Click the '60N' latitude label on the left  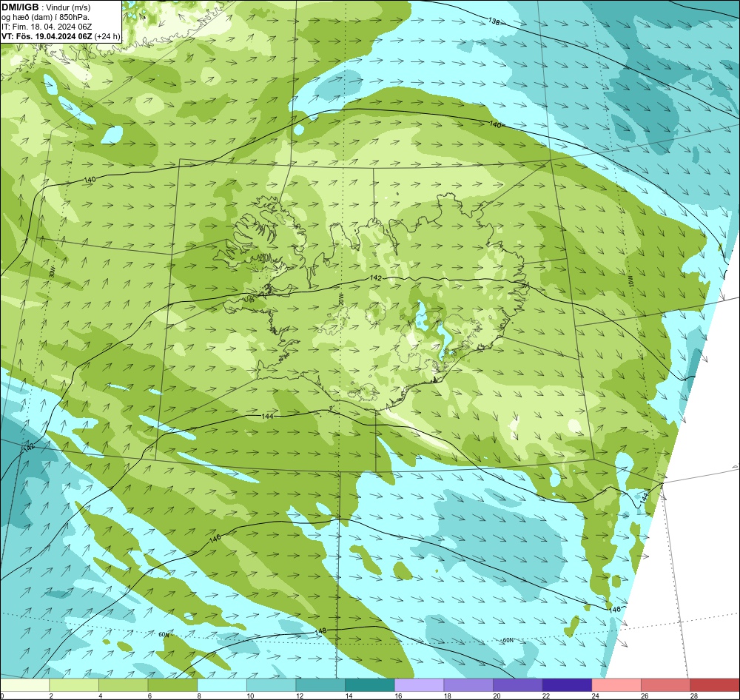coord(164,635)
